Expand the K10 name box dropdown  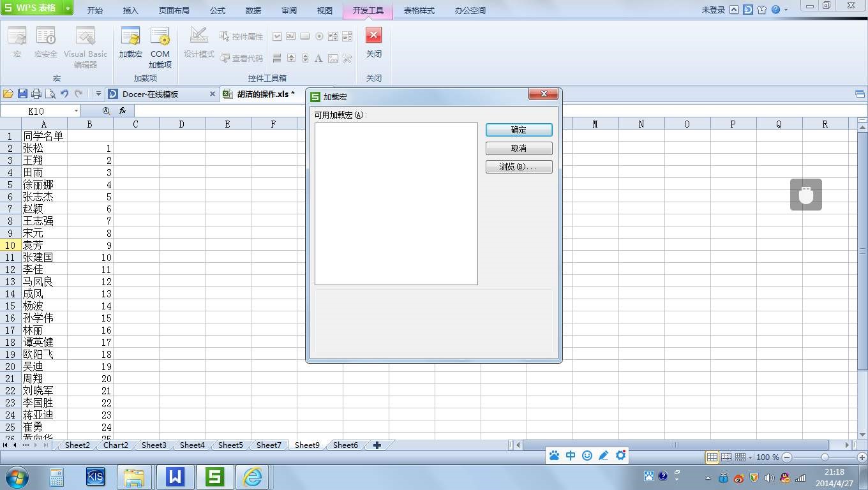click(76, 111)
